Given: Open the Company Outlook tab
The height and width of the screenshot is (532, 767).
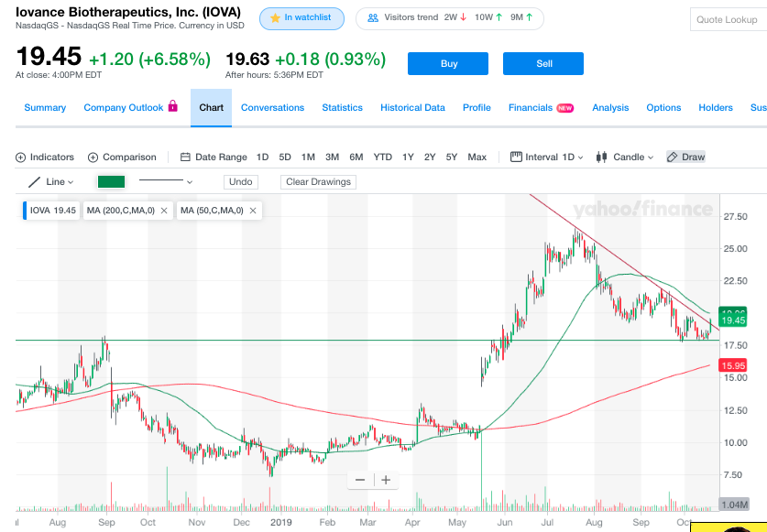Looking at the screenshot, I should [124, 107].
